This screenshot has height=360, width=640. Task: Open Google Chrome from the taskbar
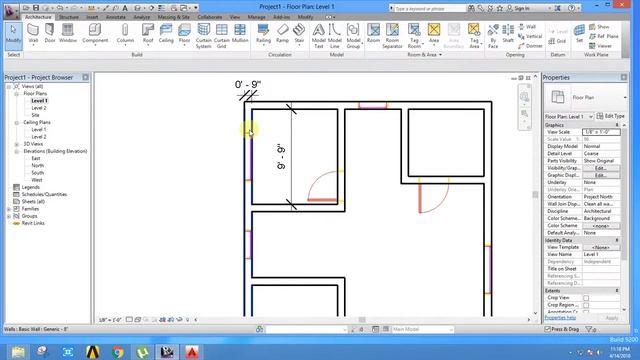click(x=118, y=351)
